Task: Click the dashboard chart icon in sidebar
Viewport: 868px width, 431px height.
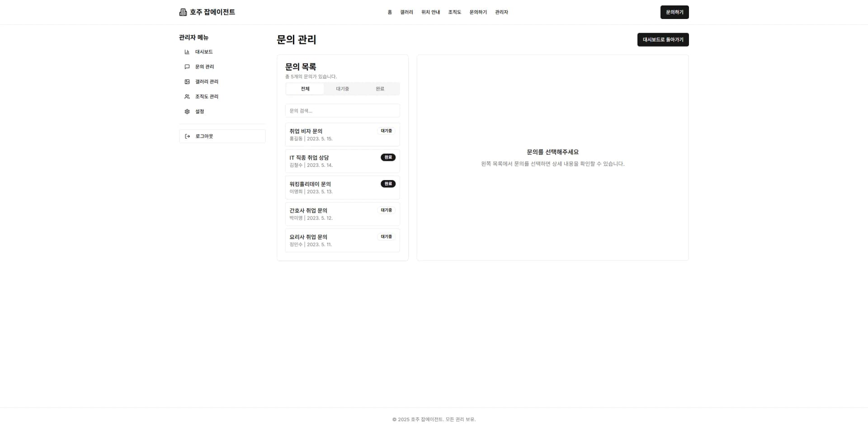Action: point(187,52)
